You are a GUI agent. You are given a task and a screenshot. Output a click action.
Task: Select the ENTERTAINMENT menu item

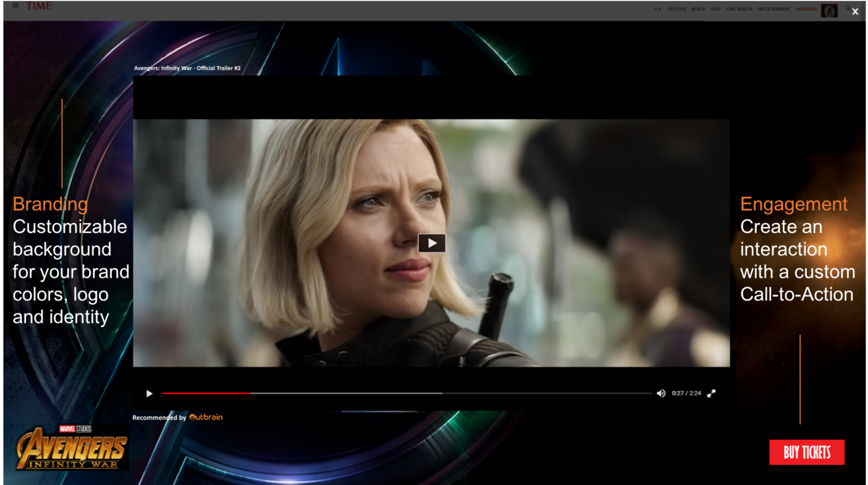[x=774, y=9]
